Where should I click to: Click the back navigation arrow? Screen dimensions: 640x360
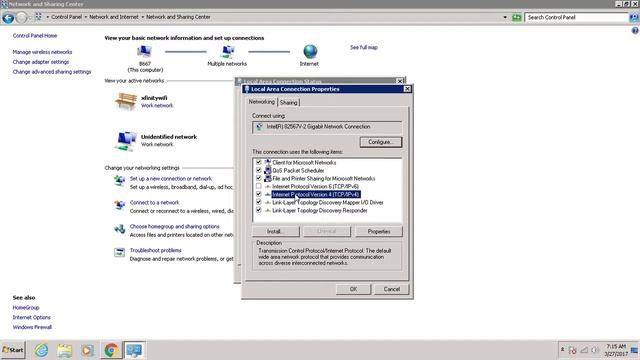pyautogui.click(x=8, y=18)
